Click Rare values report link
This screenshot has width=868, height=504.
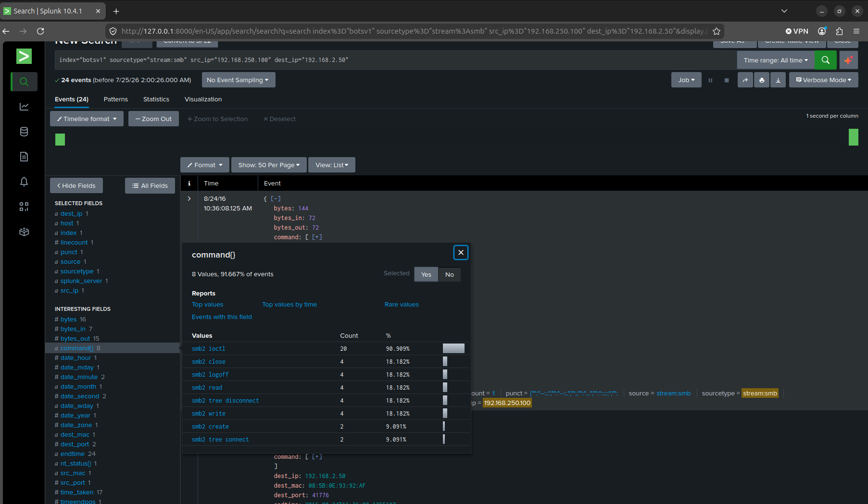tap(402, 305)
